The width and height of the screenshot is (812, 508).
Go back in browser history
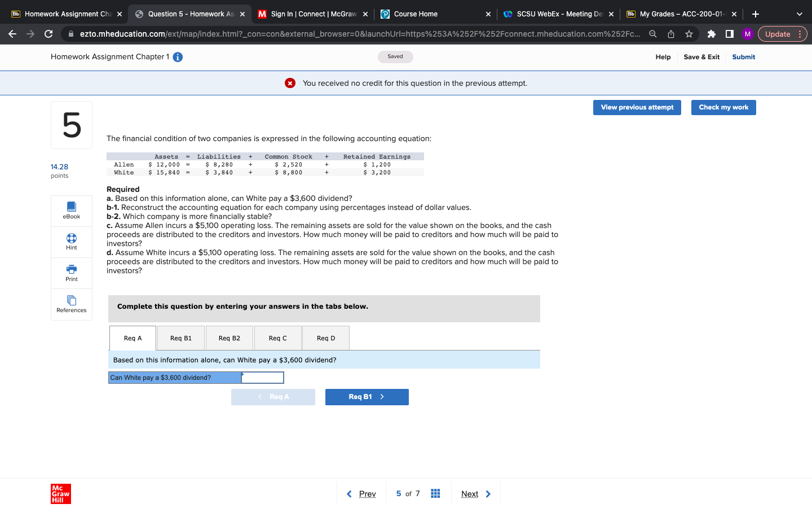tap(12, 34)
